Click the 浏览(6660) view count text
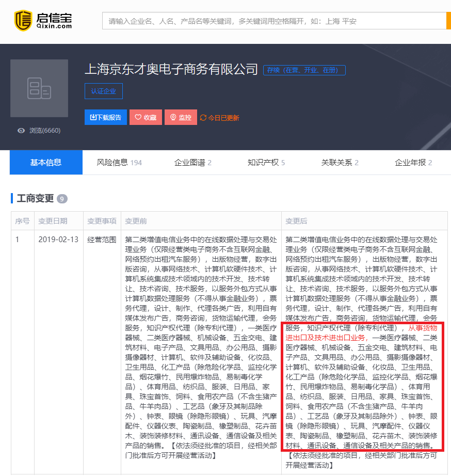Image resolution: width=451 pixels, height=476 pixels. tap(45, 131)
